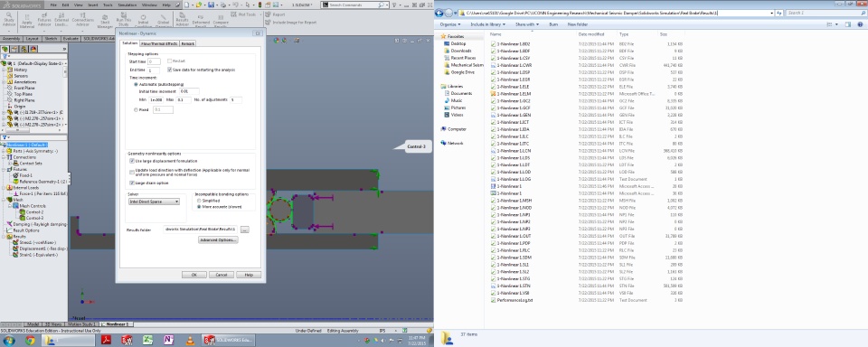Click the Apply Material icon

[x=26, y=22]
